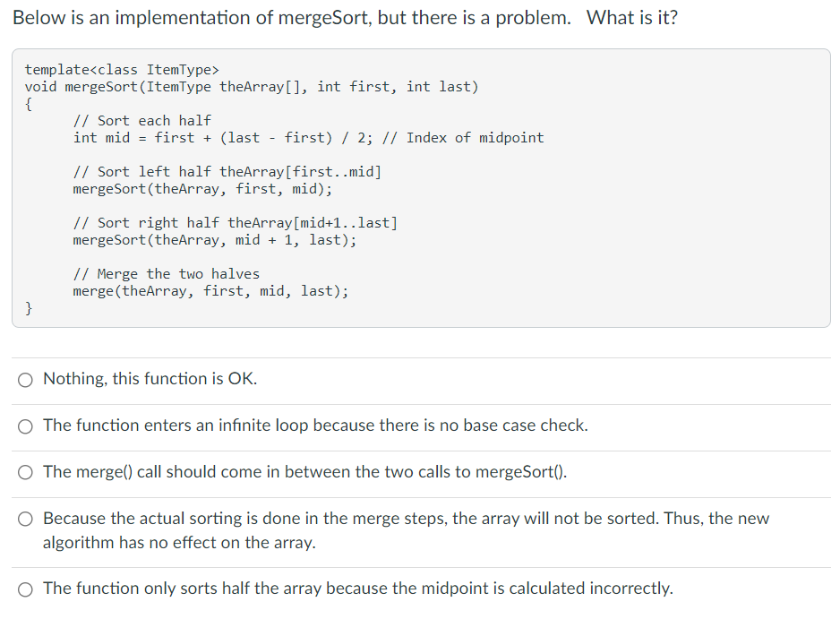Viewport: 840px width, 619px height.
Task: Choose the answer about merge() call ordering
Action: 25,472
